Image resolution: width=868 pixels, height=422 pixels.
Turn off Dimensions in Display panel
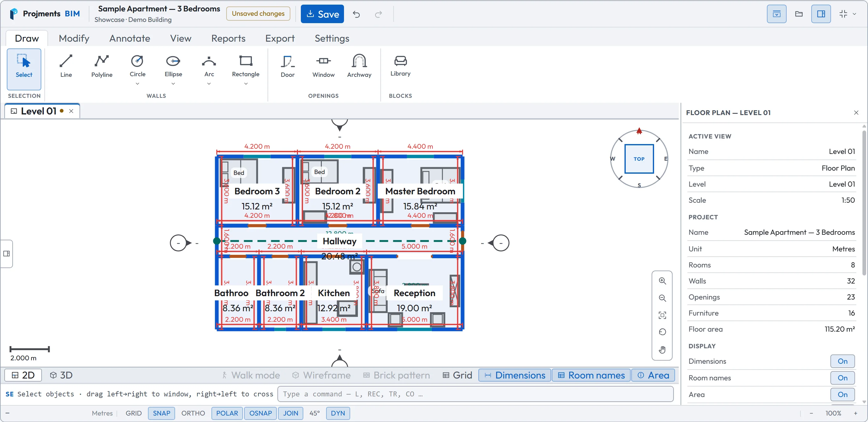coord(842,361)
